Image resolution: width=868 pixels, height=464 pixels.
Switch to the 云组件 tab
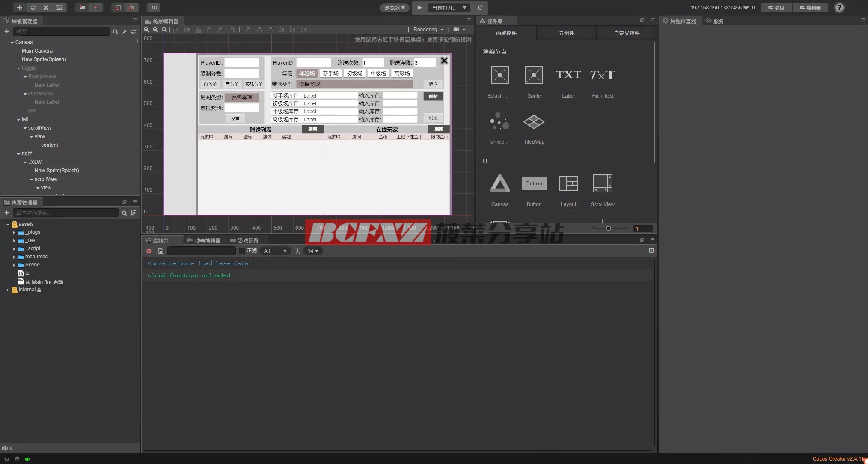pos(566,33)
